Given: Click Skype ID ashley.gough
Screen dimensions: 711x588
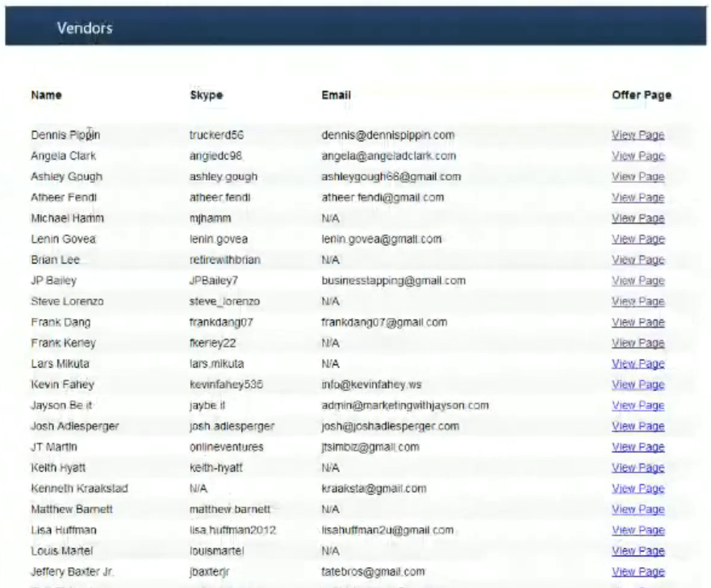Looking at the screenshot, I should (x=223, y=177).
